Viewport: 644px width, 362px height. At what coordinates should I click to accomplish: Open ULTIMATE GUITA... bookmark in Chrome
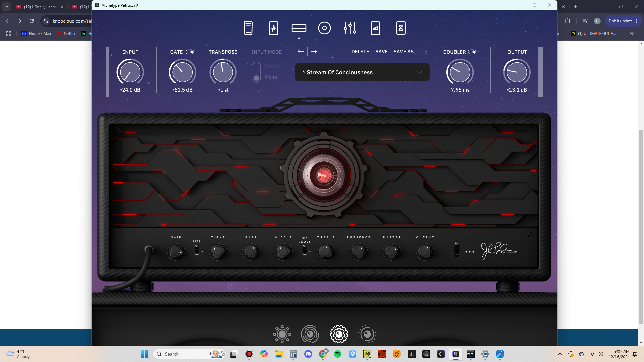594,34
